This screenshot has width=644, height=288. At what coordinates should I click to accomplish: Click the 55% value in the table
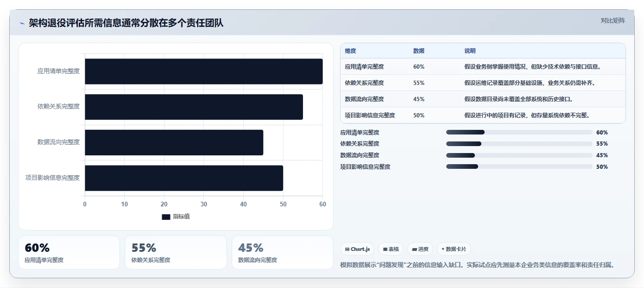click(x=419, y=83)
